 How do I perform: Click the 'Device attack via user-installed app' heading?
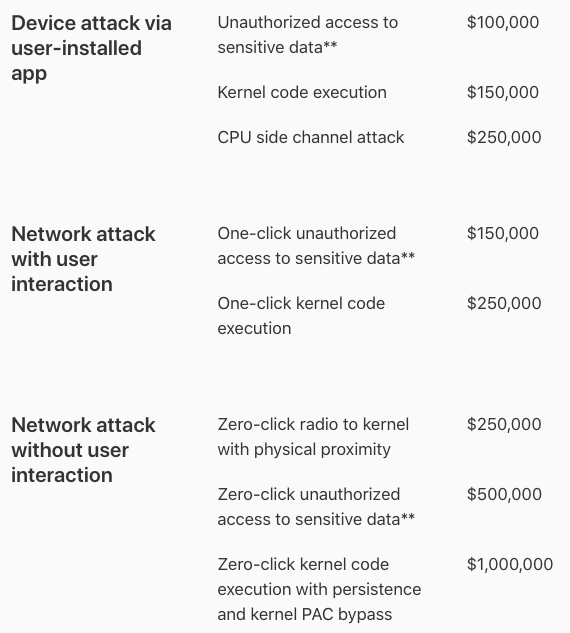click(x=91, y=48)
